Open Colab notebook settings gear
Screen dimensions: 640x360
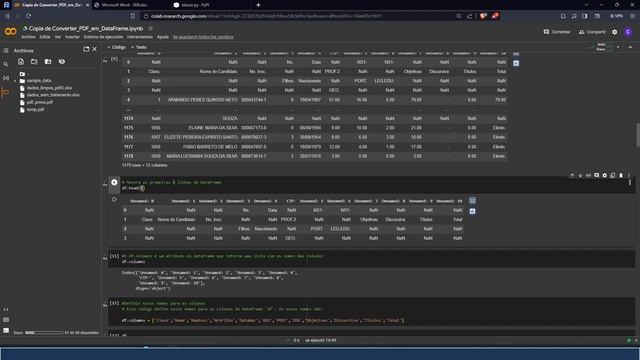coord(615,32)
